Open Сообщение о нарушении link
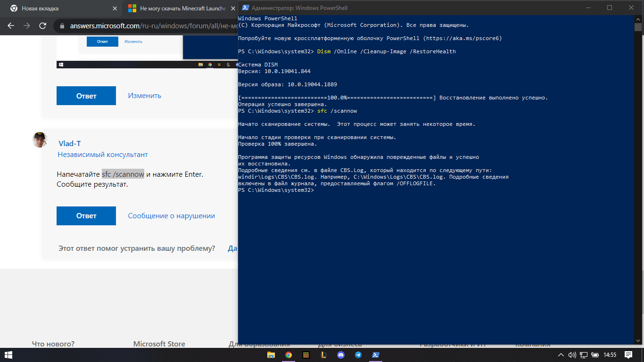 [x=172, y=216]
